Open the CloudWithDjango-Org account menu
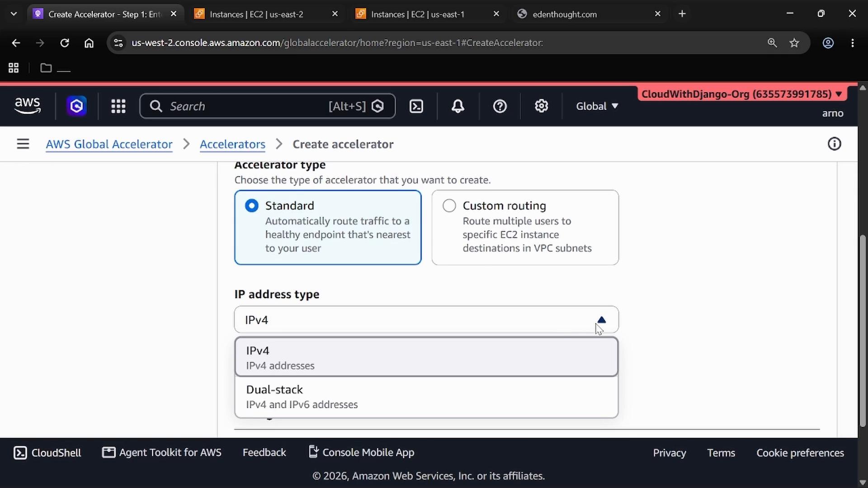Screen dimensions: 868x488 [742, 94]
